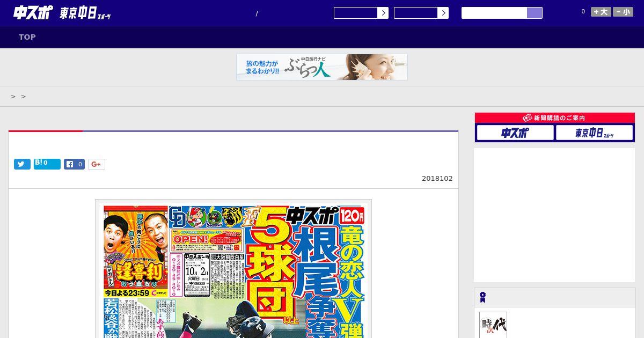Click the 東京中日スポーツ logo in the header
Viewport: 644px width, 338px height.
85,14
